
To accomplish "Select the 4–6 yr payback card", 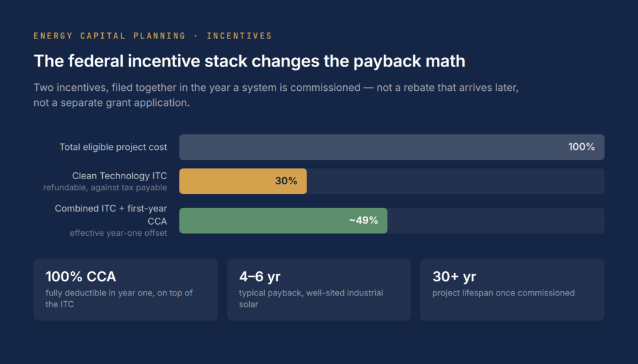I will (319, 290).
